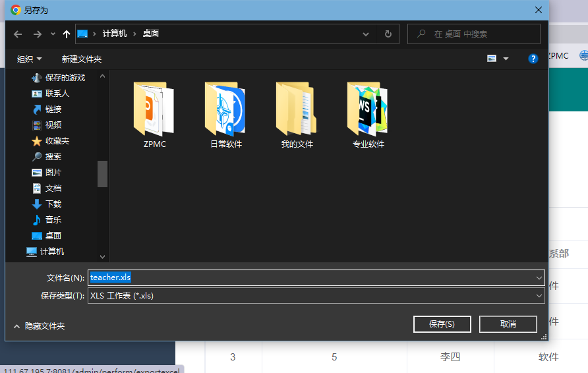
Task: Open the 保存类型 XLS 工作表 combo box
Action: pyautogui.click(x=316, y=296)
